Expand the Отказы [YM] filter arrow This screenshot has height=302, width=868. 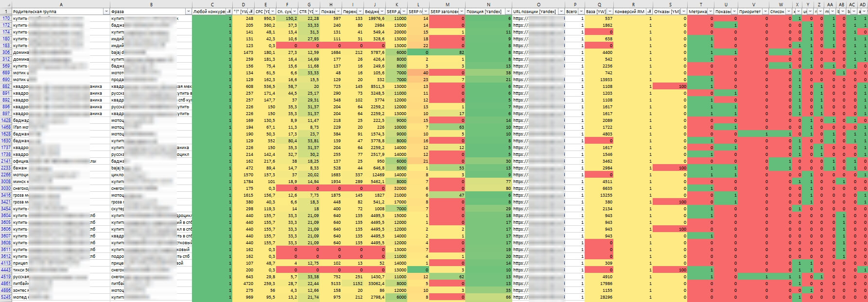point(684,12)
